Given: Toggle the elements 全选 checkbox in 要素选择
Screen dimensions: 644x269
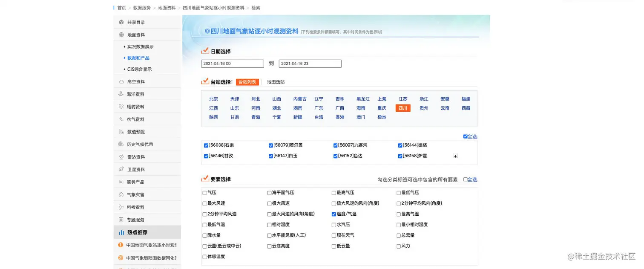Looking at the screenshot, I should 465,179.
